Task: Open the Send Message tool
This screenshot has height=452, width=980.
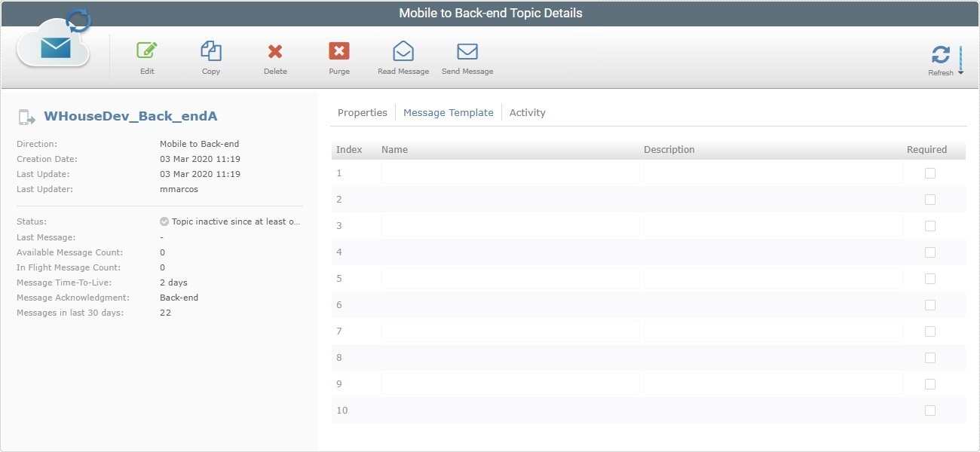Action: click(x=467, y=51)
